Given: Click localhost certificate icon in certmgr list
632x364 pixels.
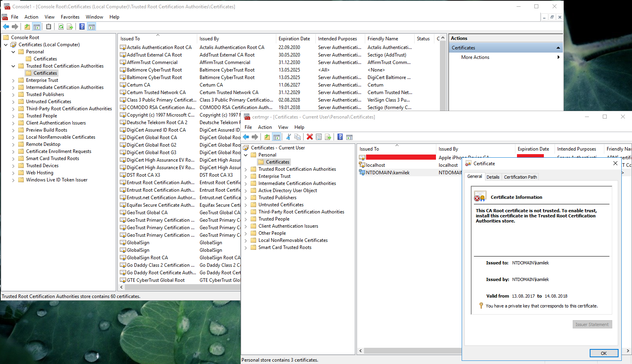Looking at the screenshot, I should (x=362, y=165).
